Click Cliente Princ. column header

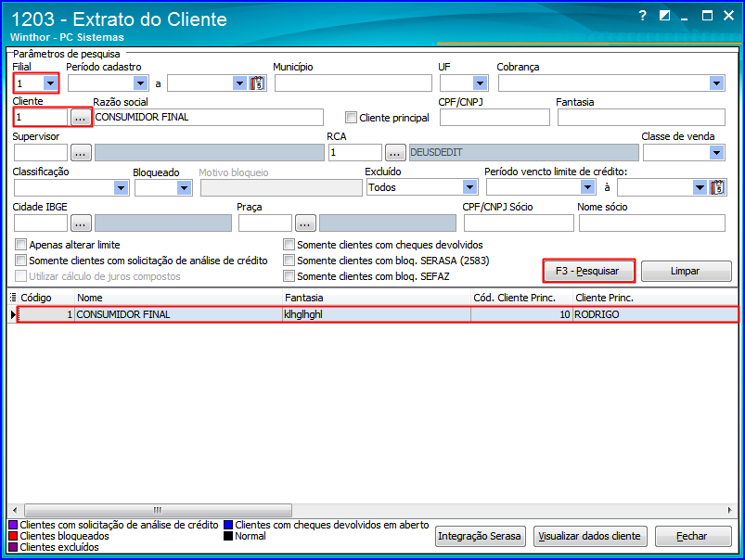click(x=656, y=298)
